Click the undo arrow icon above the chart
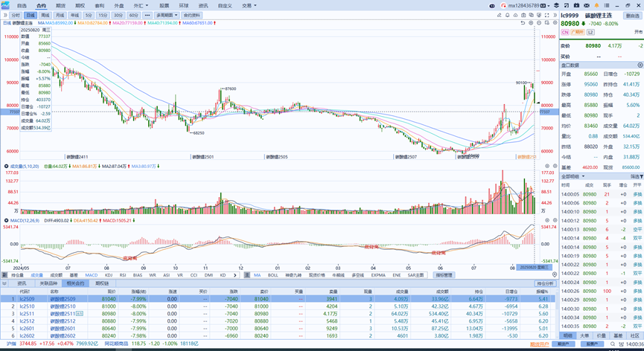The image size is (644, 351). point(522,23)
